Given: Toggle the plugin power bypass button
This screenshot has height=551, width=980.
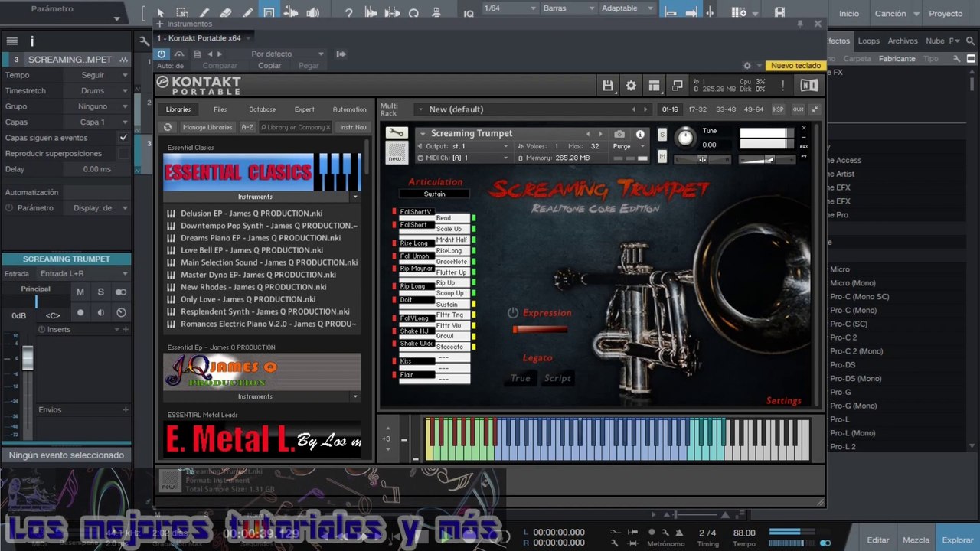Looking at the screenshot, I should (162, 54).
